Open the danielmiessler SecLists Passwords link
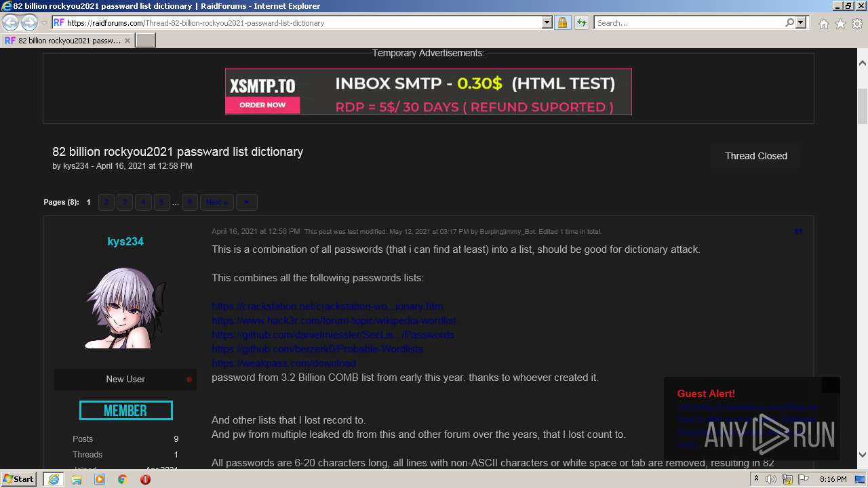The height and width of the screenshot is (488, 868). click(333, 335)
